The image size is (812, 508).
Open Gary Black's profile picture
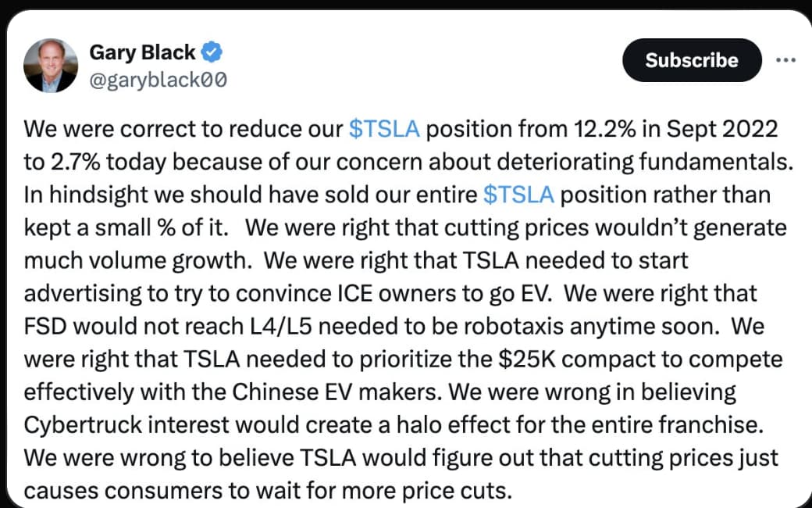coord(52,66)
